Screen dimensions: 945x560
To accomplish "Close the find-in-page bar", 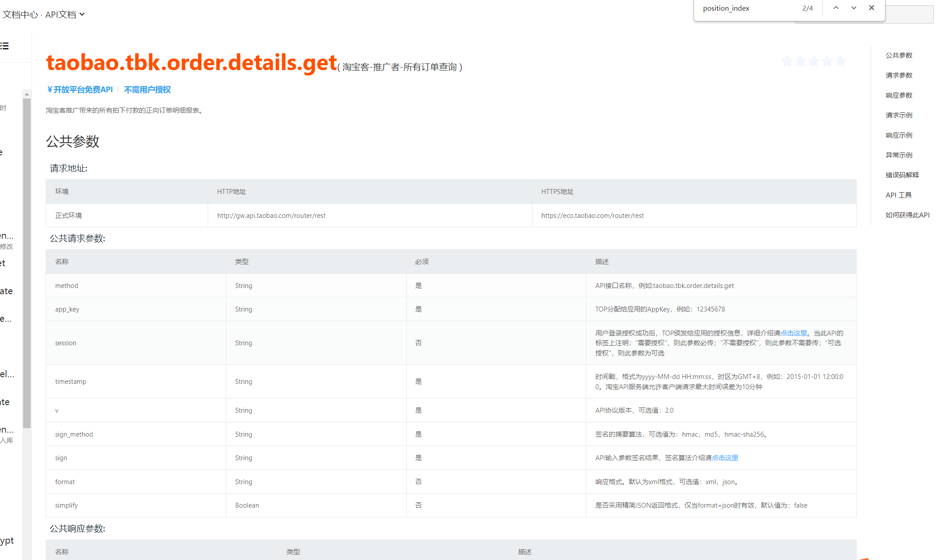I will pyautogui.click(x=871, y=8).
